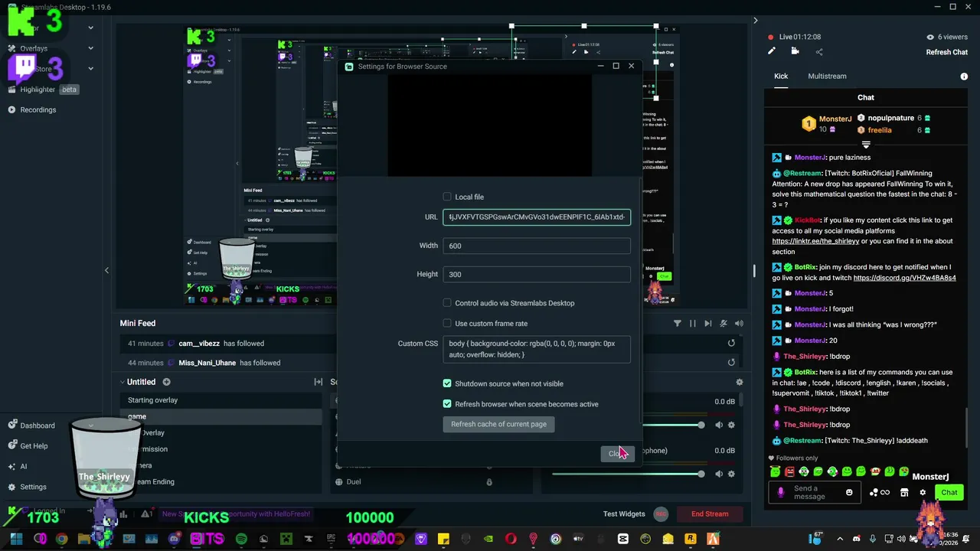
Task: Collapse the chat panel arrow
Action: (755, 21)
